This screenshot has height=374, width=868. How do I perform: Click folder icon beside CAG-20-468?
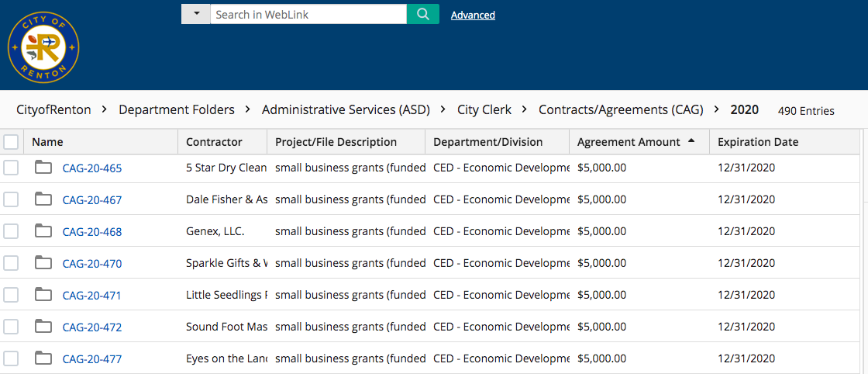(x=43, y=231)
